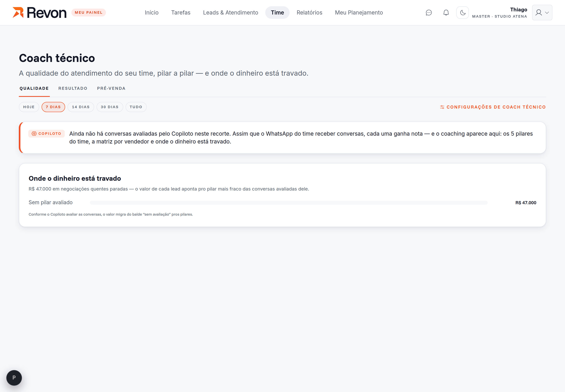Screen dimensions: 565x392
Task: Open the chat messages icon
Action: tap(428, 13)
